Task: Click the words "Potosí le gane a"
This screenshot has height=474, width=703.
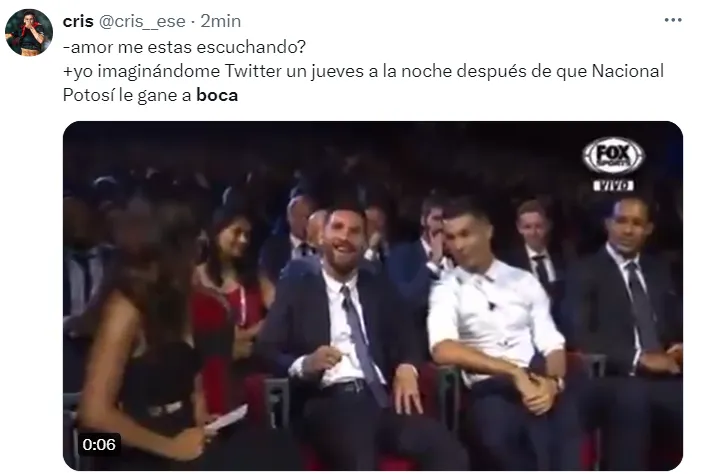Action: click(x=127, y=95)
